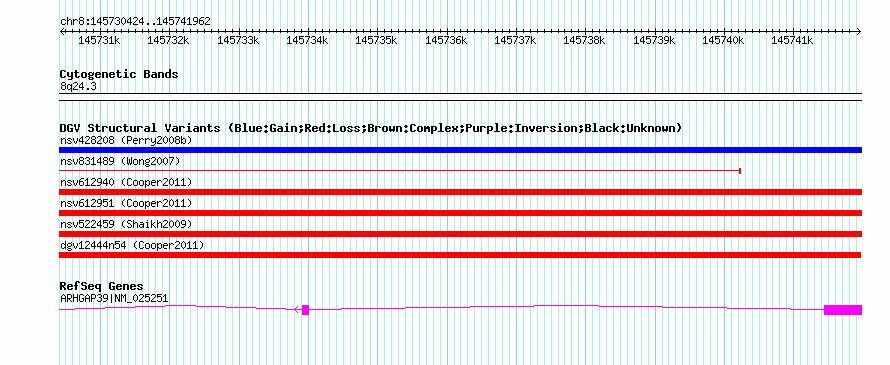Click the 145741k ruler tick label
890x365 pixels.
[793, 40]
